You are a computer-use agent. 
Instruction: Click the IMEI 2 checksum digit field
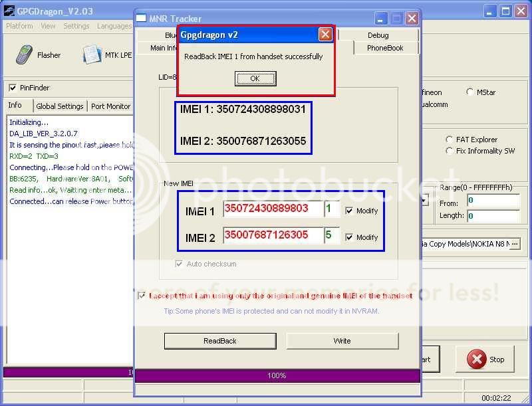pyautogui.click(x=332, y=235)
